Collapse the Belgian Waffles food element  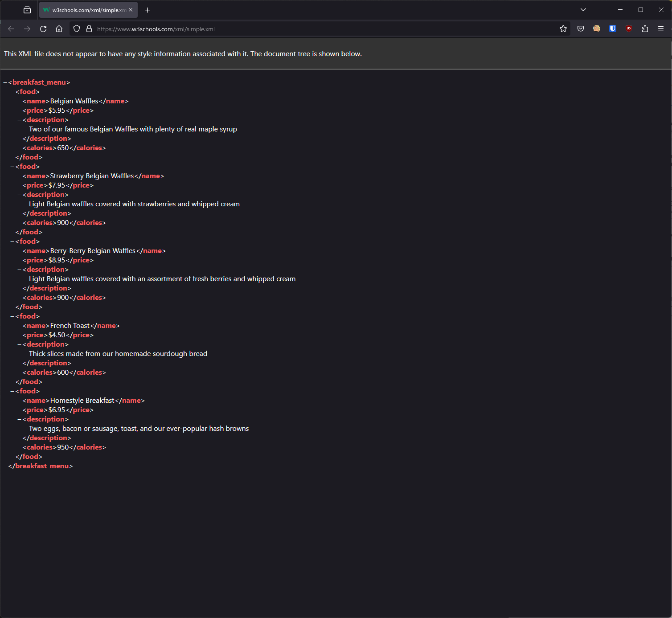12,91
